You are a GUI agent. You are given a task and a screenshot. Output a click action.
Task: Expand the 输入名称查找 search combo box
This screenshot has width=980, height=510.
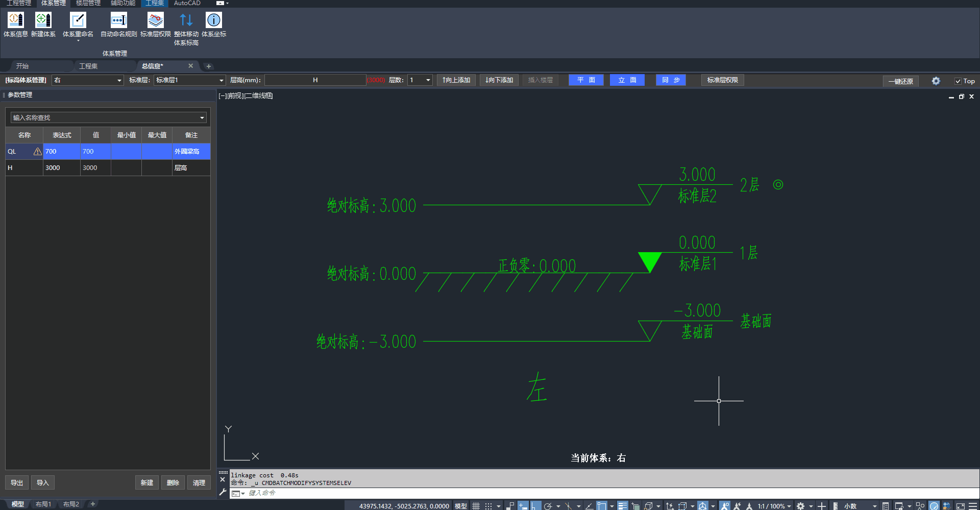click(x=202, y=118)
